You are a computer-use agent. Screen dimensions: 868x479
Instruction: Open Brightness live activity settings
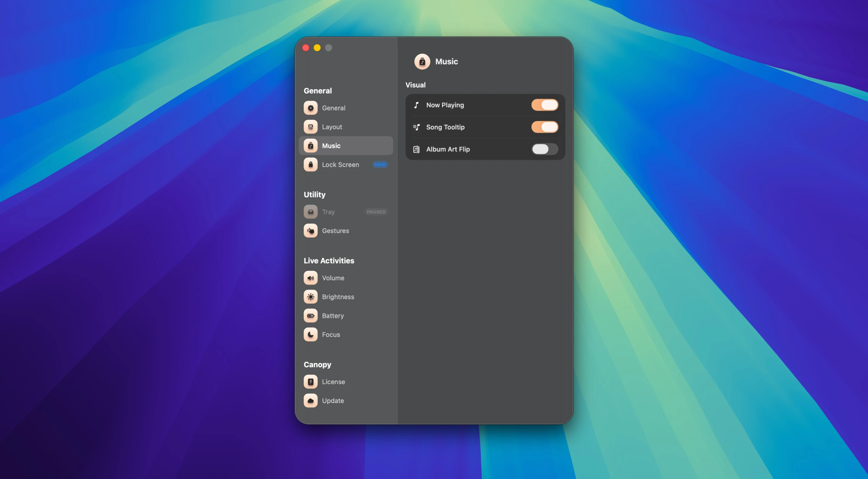click(x=346, y=297)
